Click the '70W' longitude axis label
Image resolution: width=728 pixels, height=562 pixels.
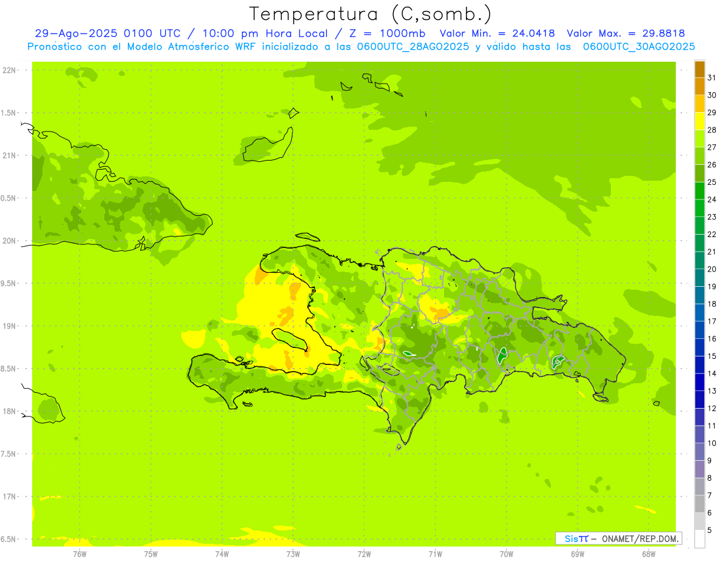(x=506, y=554)
